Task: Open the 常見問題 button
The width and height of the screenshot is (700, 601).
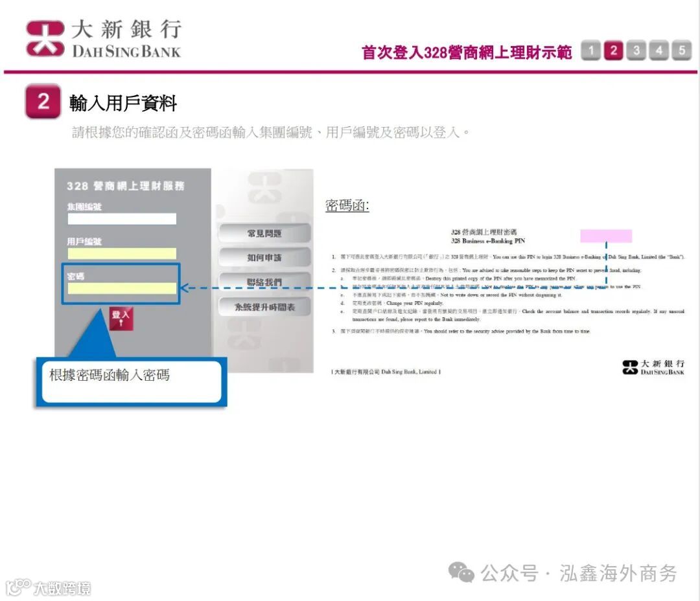Action: (x=264, y=233)
